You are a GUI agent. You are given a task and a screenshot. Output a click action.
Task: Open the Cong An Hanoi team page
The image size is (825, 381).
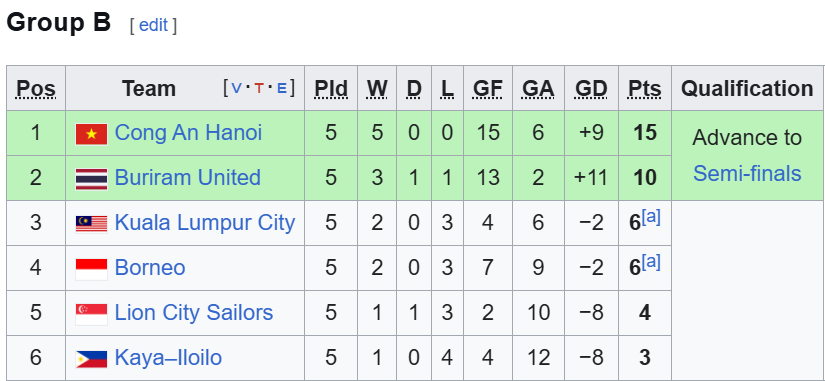[x=188, y=133]
